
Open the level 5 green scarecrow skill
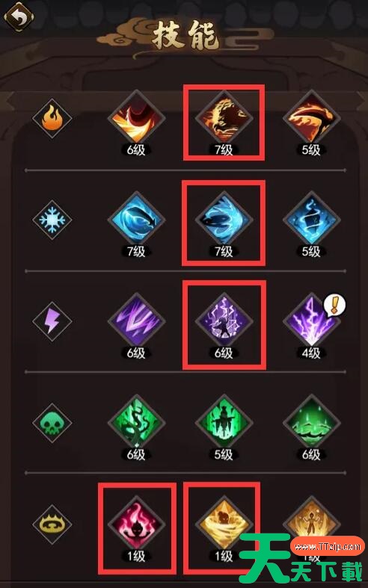pyautogui.click(x=224, y=423)
